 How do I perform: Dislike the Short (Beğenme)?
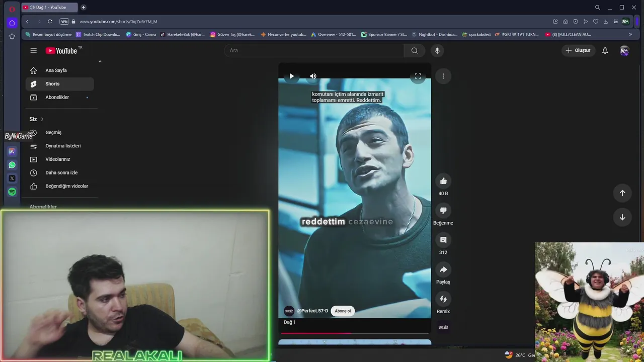click(x=443, y=211)
